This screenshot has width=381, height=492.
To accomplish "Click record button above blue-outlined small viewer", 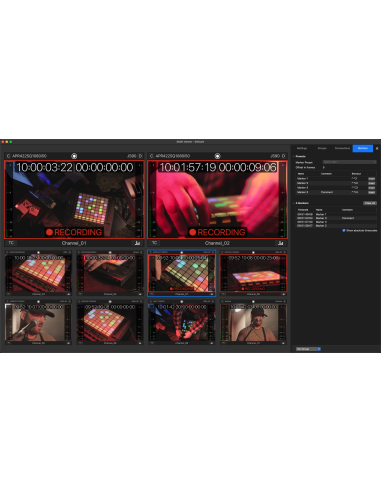I will pos(182,252).
